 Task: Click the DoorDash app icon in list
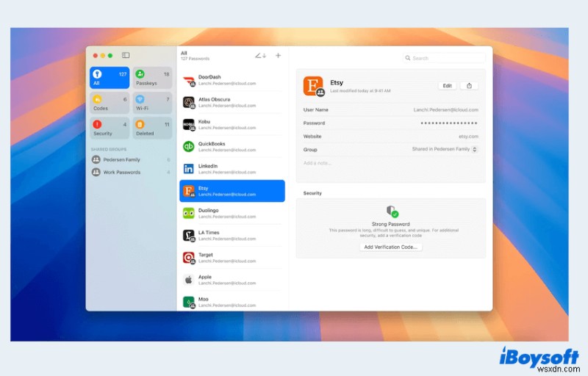(x=189, y=80)
